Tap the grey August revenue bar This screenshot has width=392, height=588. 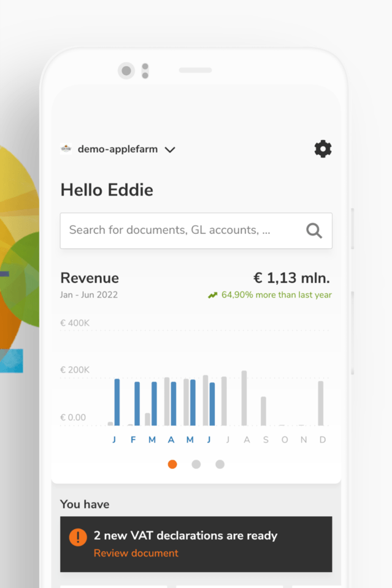point(244,398)
